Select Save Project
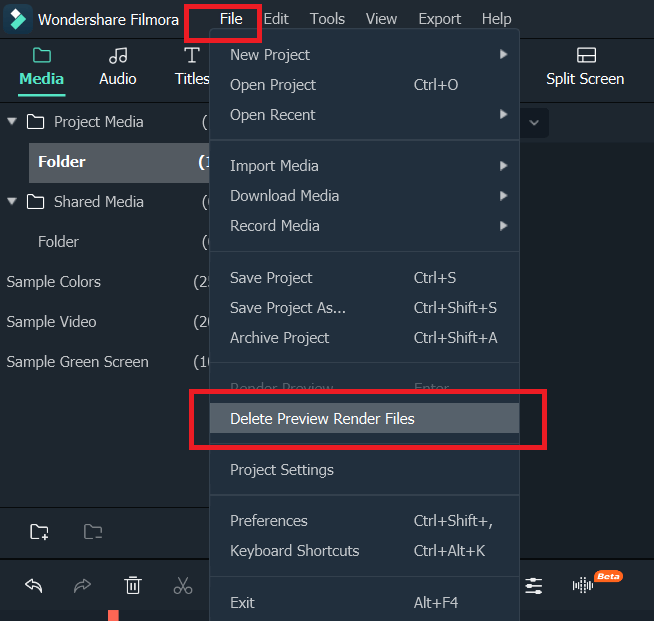654x621 pixels. point(364,278)
